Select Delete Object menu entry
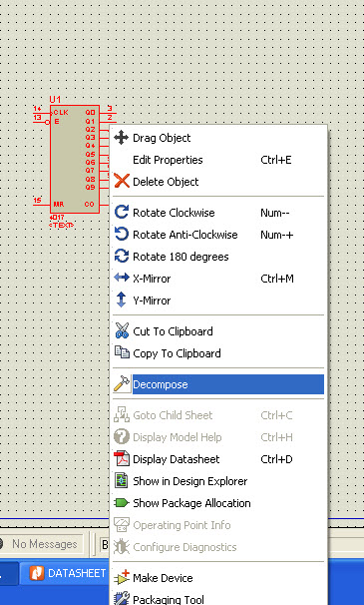The image size is (364, 605). point(218,182)
